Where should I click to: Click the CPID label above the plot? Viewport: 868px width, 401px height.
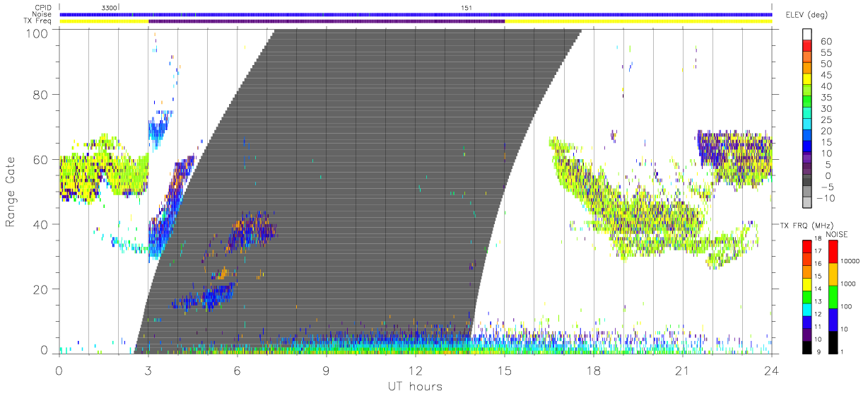point(45,8)
